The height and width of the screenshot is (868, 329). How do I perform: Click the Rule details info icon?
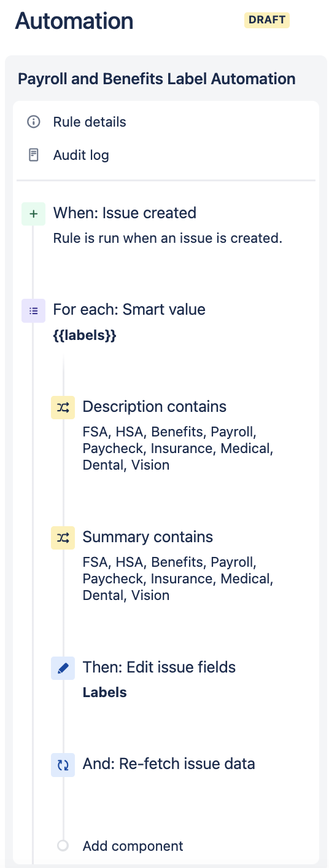pos(34,122)
